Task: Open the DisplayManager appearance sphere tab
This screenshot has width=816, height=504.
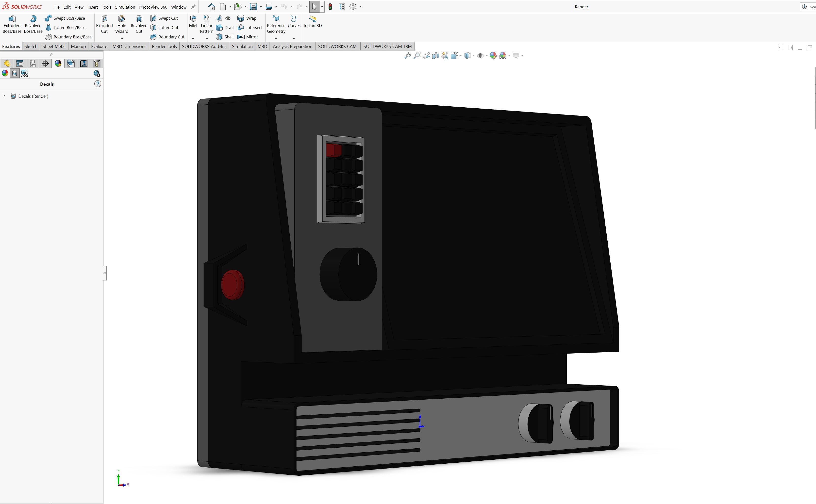Action: click(x=58, y=63)
